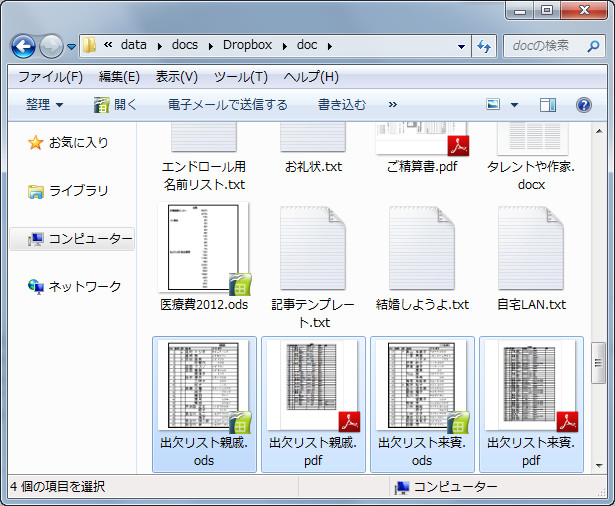Click the 書き込む toolbar button
This screenshot has width=615, height=506.
pos(342,105)
